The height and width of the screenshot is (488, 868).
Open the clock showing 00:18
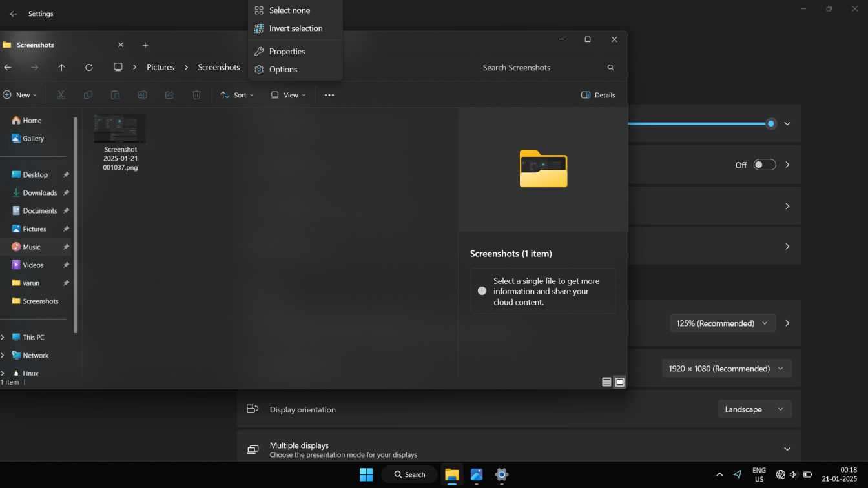839,474
